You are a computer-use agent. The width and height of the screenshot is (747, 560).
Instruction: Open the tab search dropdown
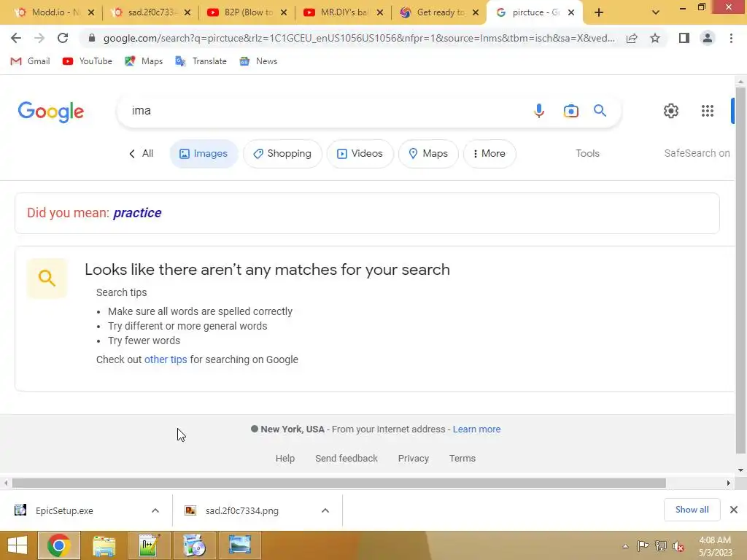click(x=656, y=12)
